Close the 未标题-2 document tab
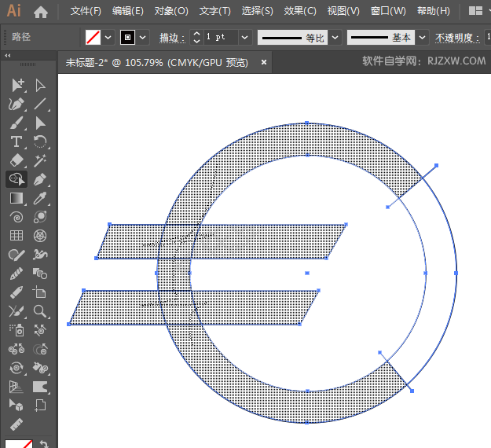 (263, 62)
